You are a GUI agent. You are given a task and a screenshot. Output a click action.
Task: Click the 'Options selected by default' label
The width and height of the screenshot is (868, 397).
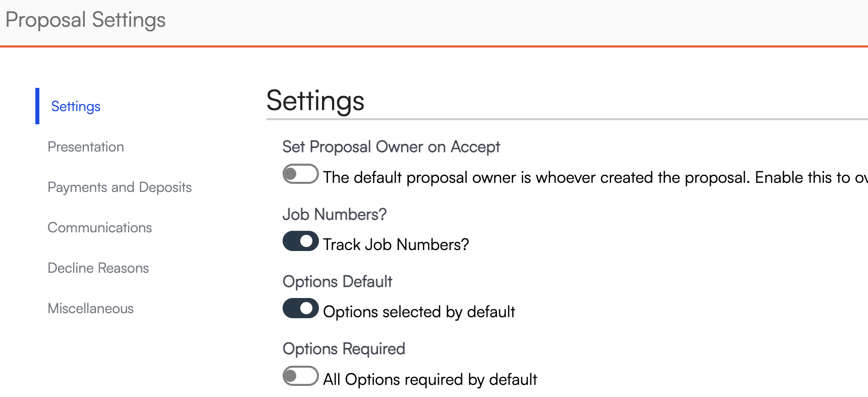pyautogui.click(x=419, y=312)
